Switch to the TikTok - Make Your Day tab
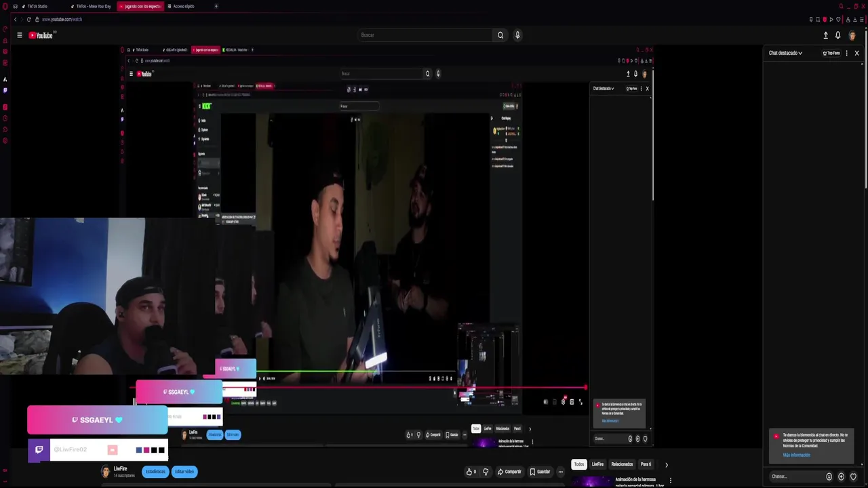868x488 pixels. tap(92, 6)
